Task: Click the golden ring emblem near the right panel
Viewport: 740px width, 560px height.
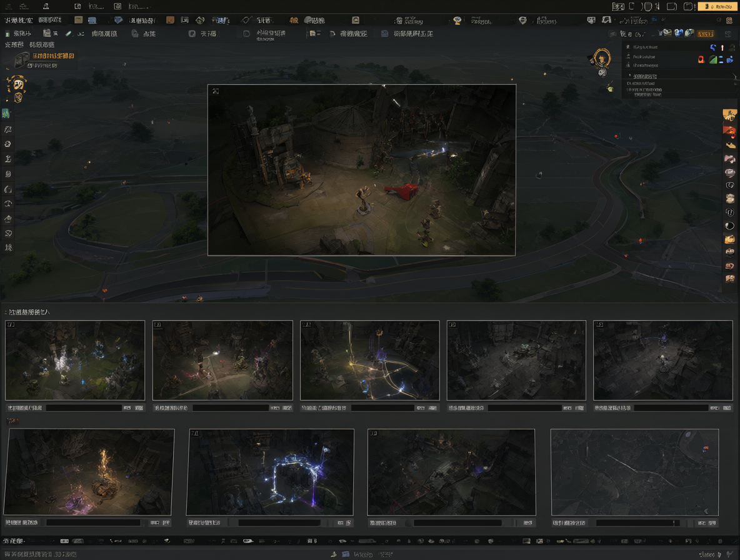Action: coord(602,59)
